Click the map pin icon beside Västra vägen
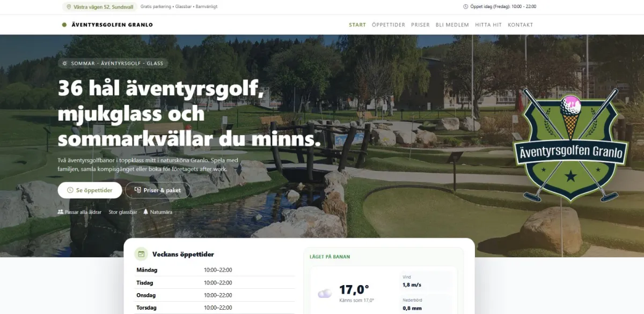Screen dimensions: 644x314 [x=69, y=7]
